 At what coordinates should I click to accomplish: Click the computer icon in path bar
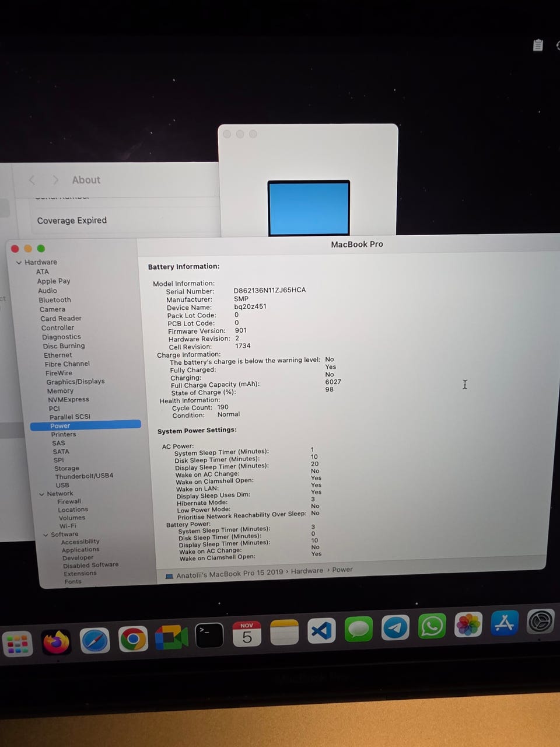169,576
